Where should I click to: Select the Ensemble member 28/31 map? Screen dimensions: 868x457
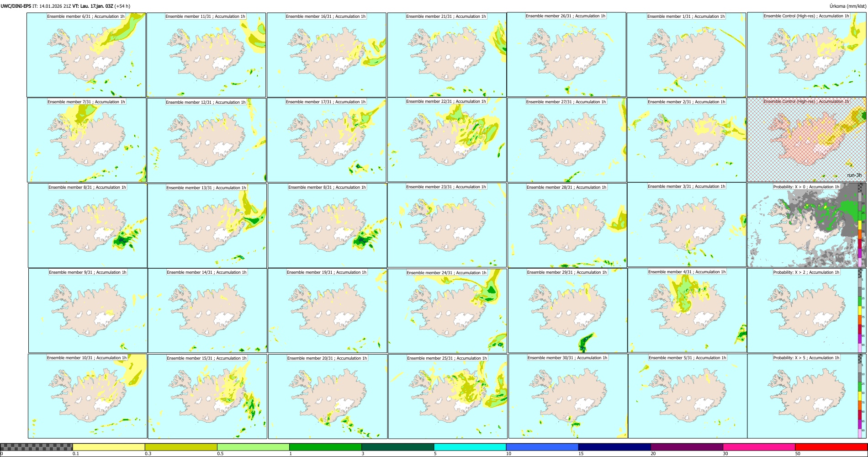click(x=567, y=225)
